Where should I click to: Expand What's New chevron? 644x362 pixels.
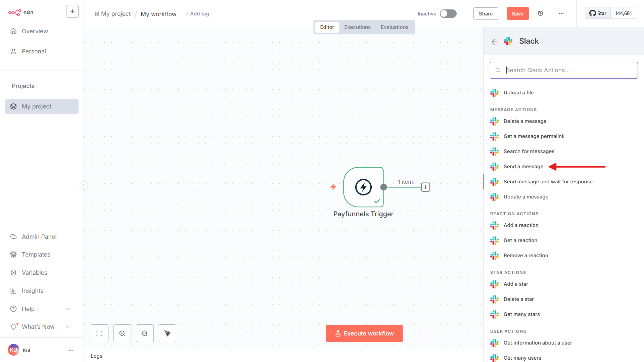(67, 327)
